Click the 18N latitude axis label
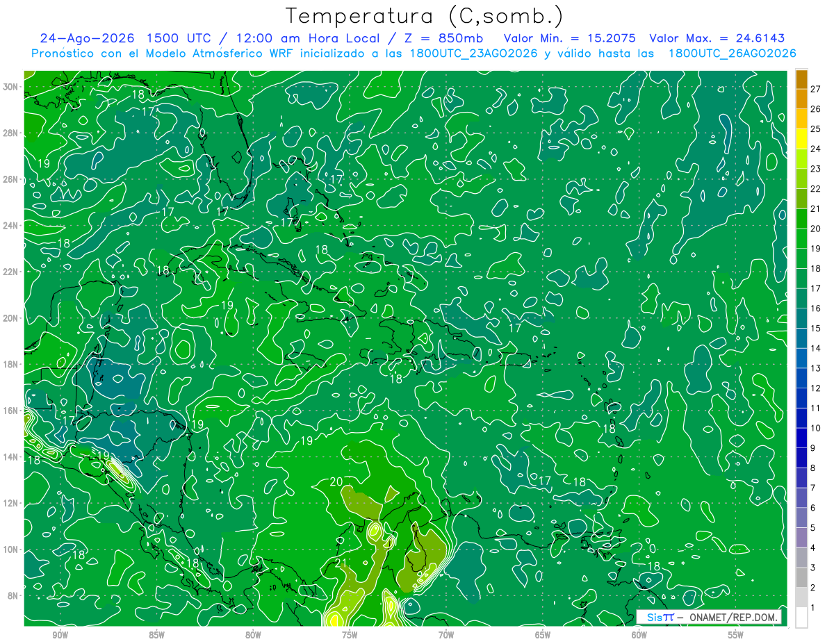This screenshot has width=834, height=644. pos(12,364)
